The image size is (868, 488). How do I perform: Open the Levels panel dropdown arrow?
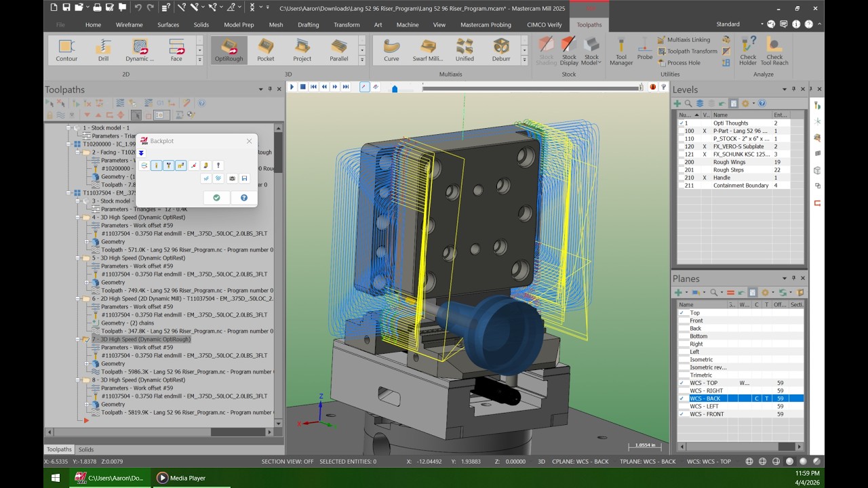click(x=785, y=89)
